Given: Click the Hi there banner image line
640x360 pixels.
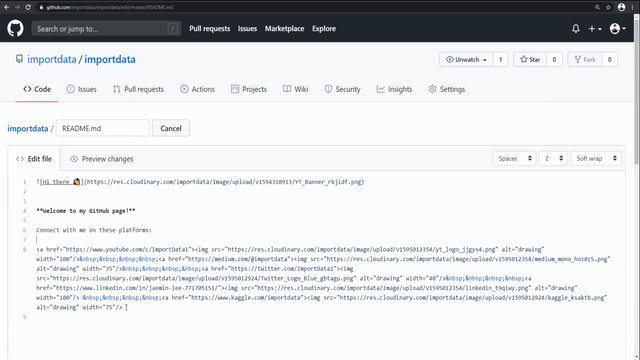Looking at the screenshot, I should [200, 182].
